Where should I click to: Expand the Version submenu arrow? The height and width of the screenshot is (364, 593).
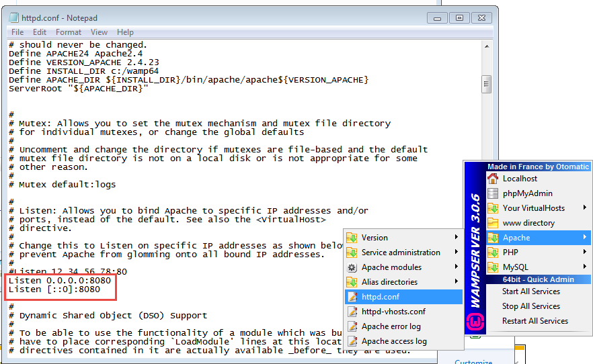point(457,238)
